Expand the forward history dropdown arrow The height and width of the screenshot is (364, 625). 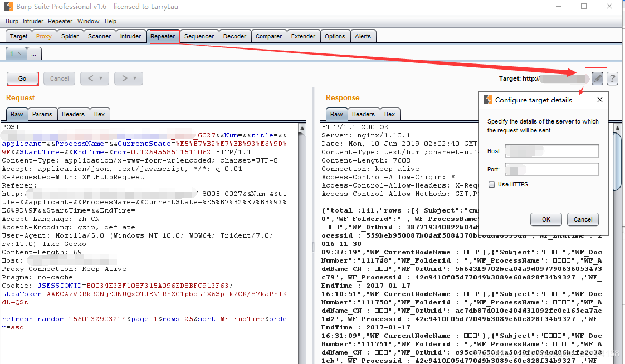coord(135,78)
